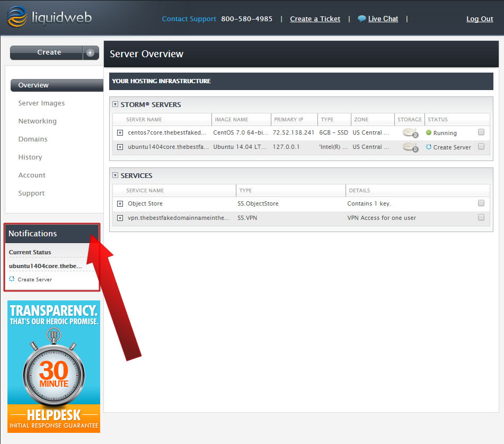504x444 pixels.
Task: Tick the Object Store service checkbox
Action: click(x=481, y=203)
